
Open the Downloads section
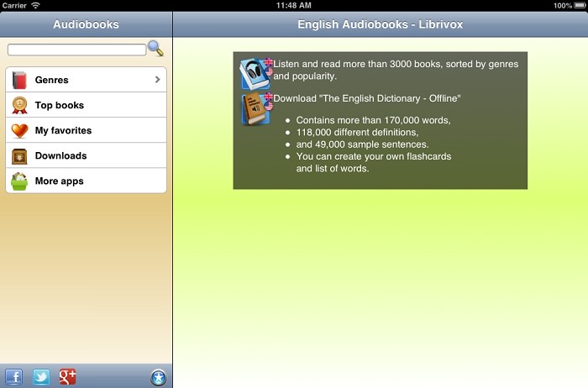[x=87, y=155]
